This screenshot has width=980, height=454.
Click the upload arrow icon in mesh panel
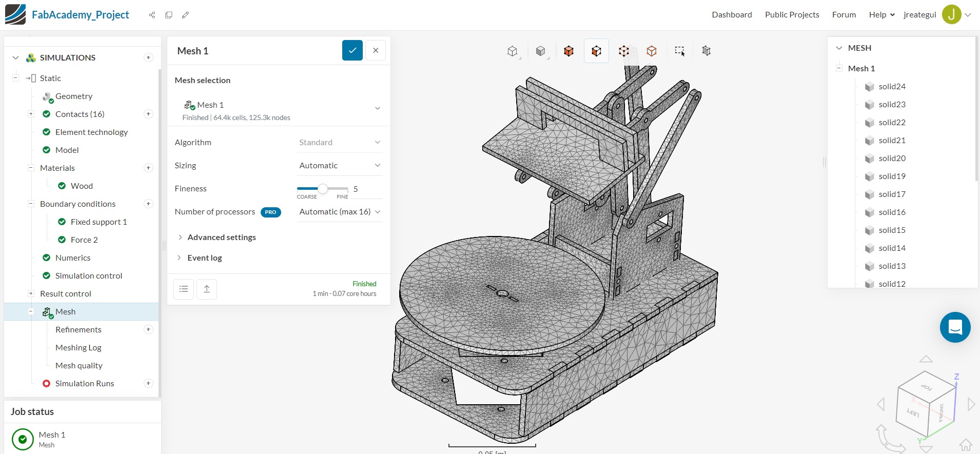point(207,289)
